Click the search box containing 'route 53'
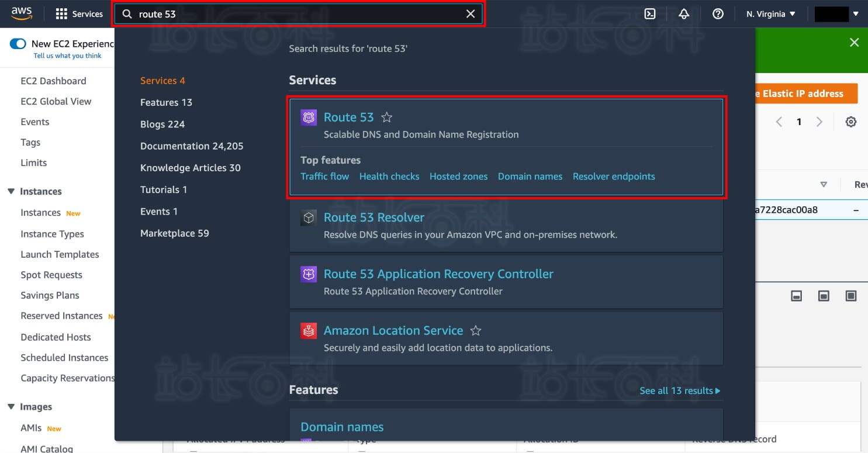Screen dimensions: 868x453 (x=298, y=14)
